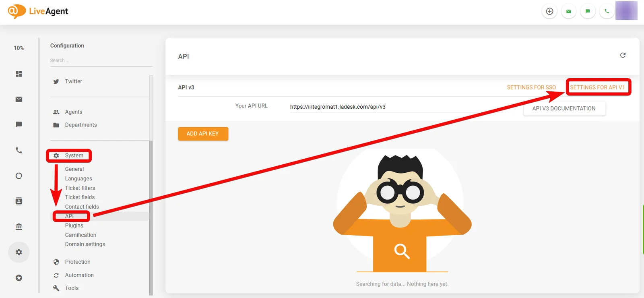Click the Configuration heading
Viewport: 644px width, 298px height.
(67, 46)
